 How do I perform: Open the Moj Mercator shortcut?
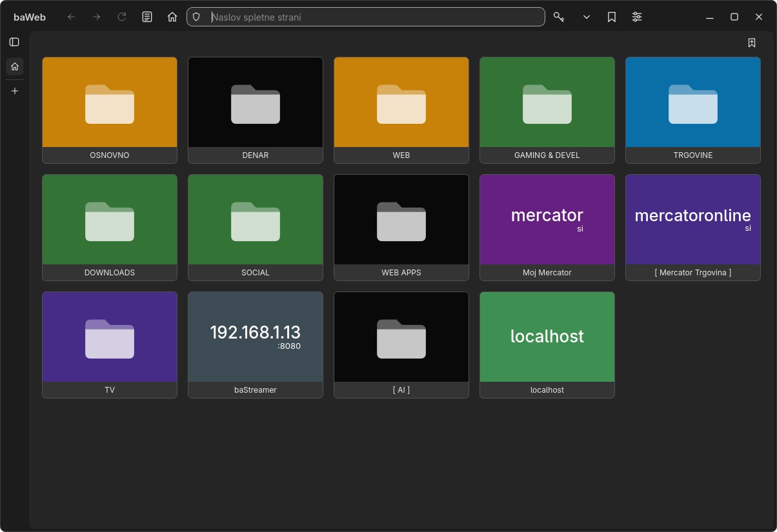coord(547,228)
